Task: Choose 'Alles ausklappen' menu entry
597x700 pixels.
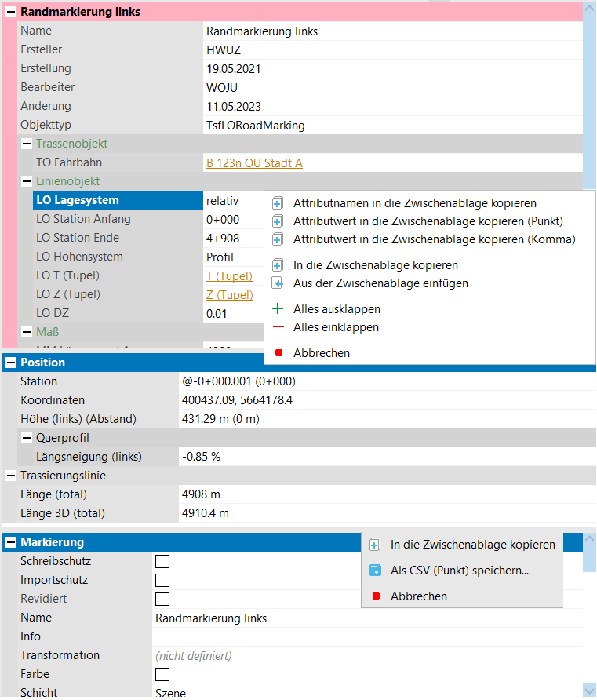Action: coord(337,309)
